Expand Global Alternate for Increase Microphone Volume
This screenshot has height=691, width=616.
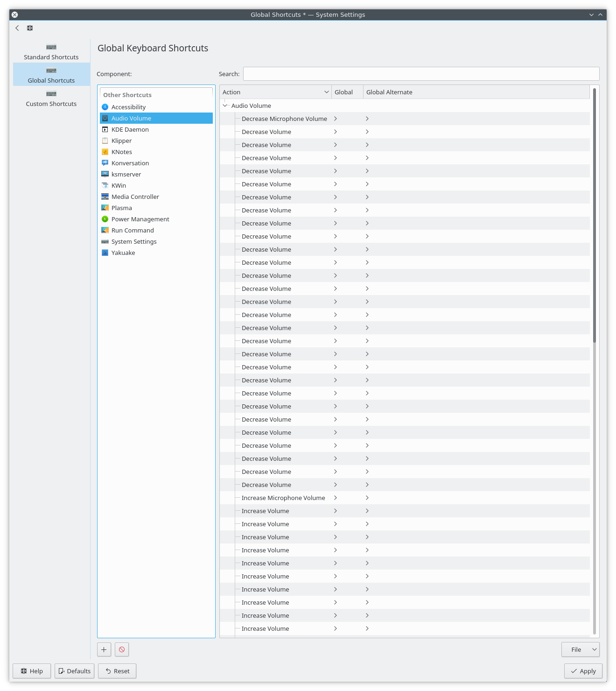point(367,498)
